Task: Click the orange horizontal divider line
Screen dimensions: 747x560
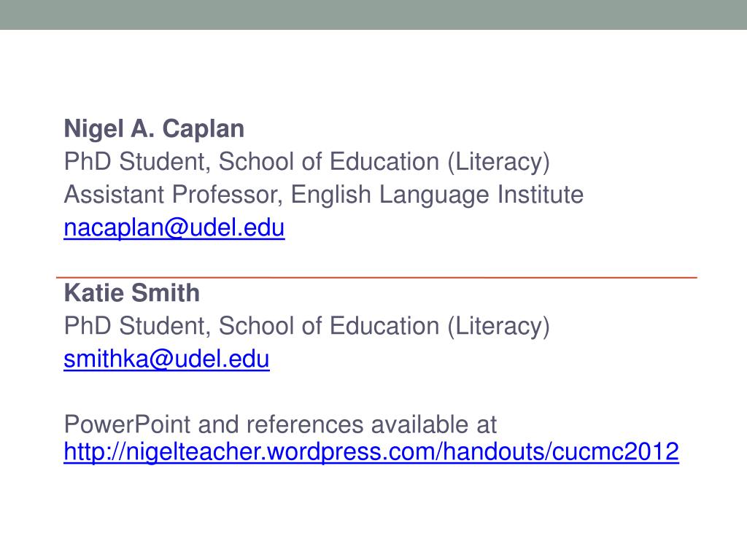Action: pyautogui.click(x=376, y=276)
